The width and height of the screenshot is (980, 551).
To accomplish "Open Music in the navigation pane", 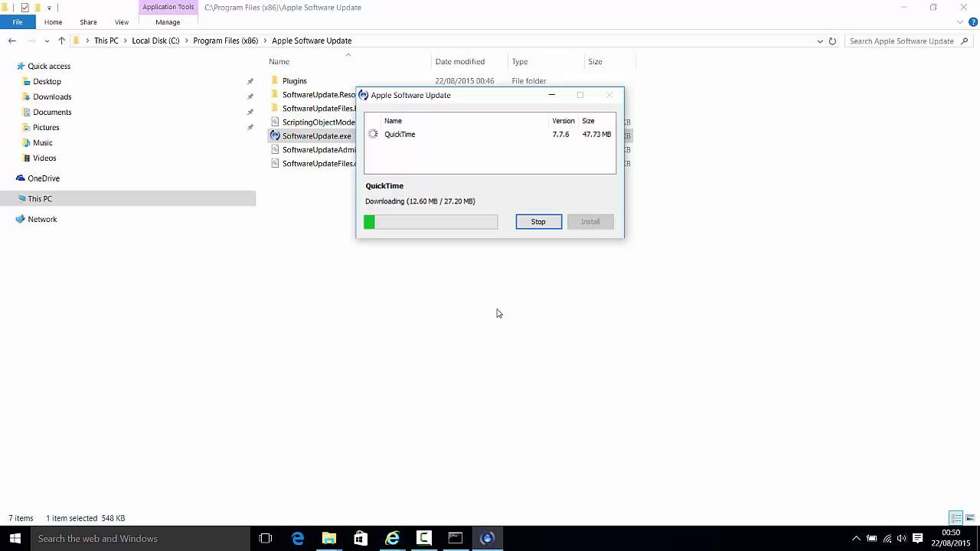I will [43, 142].
